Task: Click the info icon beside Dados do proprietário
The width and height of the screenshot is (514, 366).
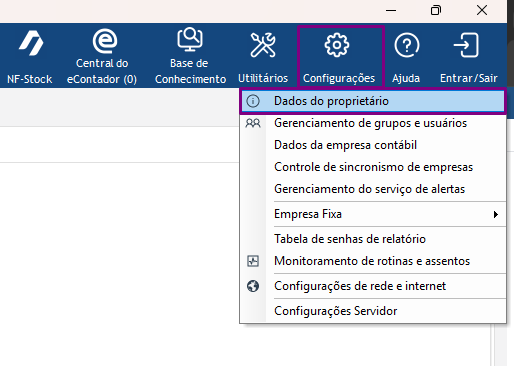Action: coord(253,101)
